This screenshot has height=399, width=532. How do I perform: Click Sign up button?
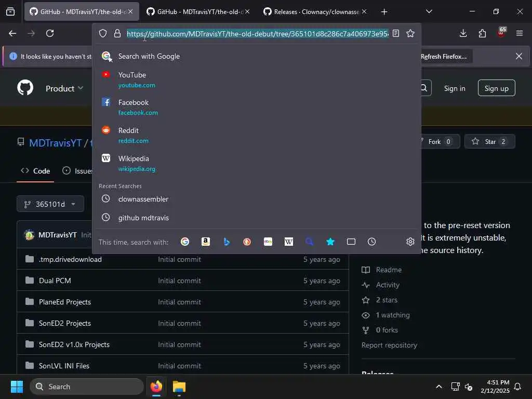[x=496, y=88]
